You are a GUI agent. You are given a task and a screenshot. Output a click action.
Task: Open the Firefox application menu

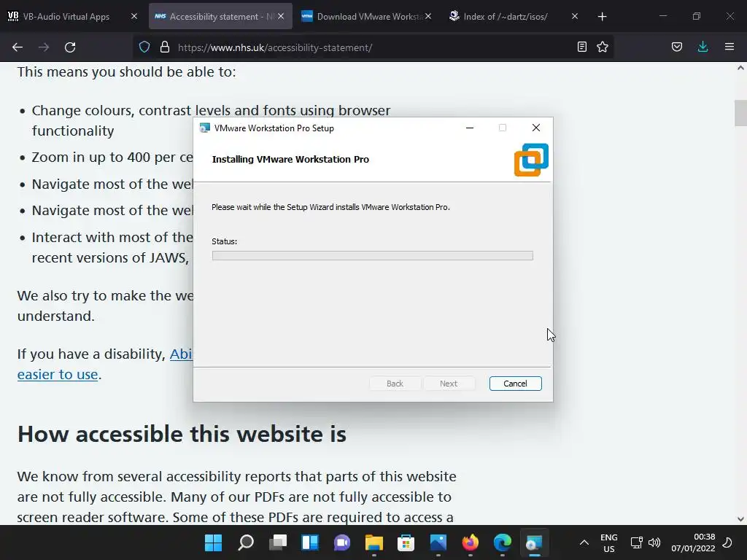[729, 47]
